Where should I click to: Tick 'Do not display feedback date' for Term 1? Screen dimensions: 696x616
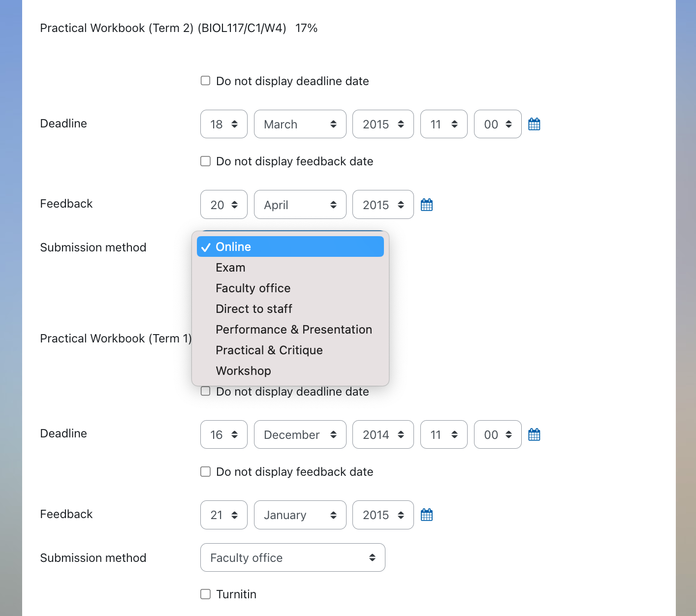(x=205, y=471)
